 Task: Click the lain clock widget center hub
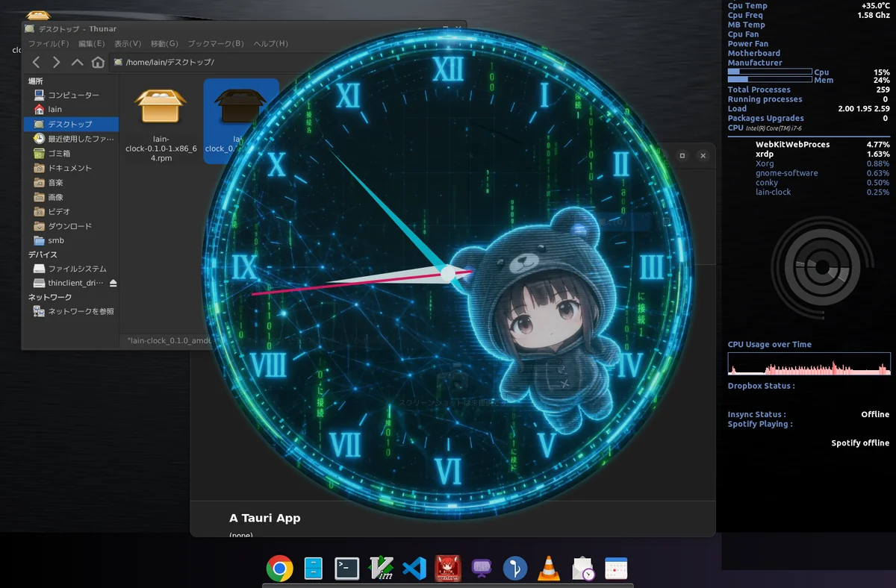click(x=448, y=274)
